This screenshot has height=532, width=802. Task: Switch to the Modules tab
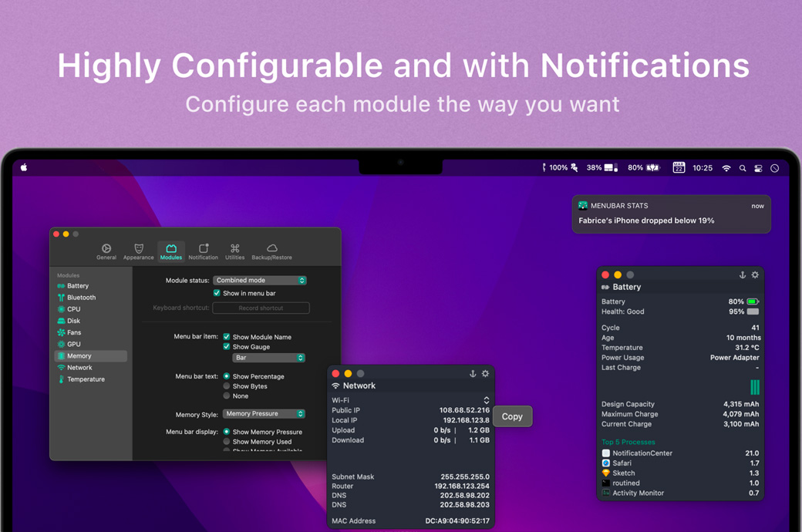click(171, 251)
